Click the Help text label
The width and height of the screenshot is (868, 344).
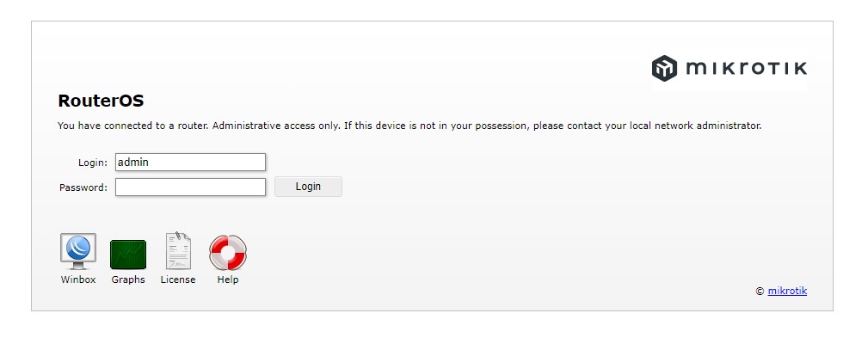(x=228, y=279)
